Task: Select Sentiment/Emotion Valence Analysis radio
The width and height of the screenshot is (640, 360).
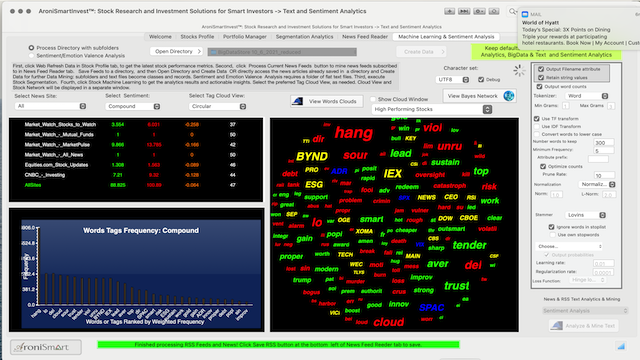Action: (31, 56)
